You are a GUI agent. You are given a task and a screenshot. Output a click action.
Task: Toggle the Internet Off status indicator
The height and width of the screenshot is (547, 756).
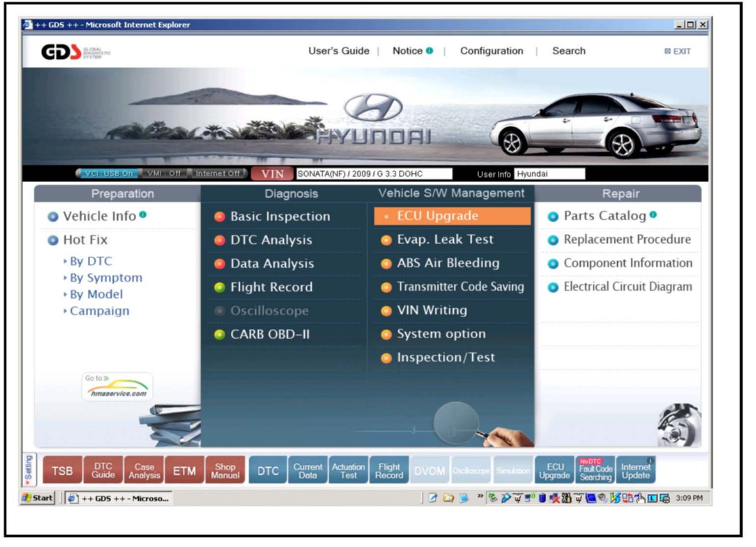(218, 173)
